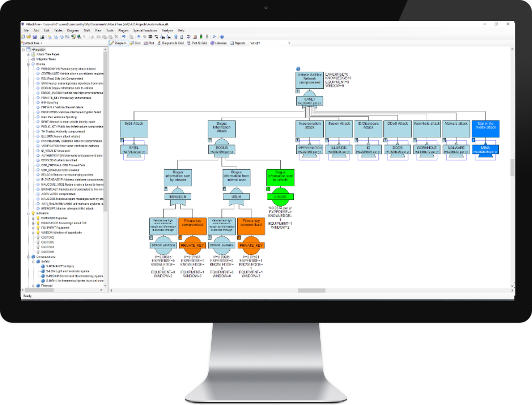Open the Special Functions menu
Screen dimensions: 532x405
tap(144, 30)
